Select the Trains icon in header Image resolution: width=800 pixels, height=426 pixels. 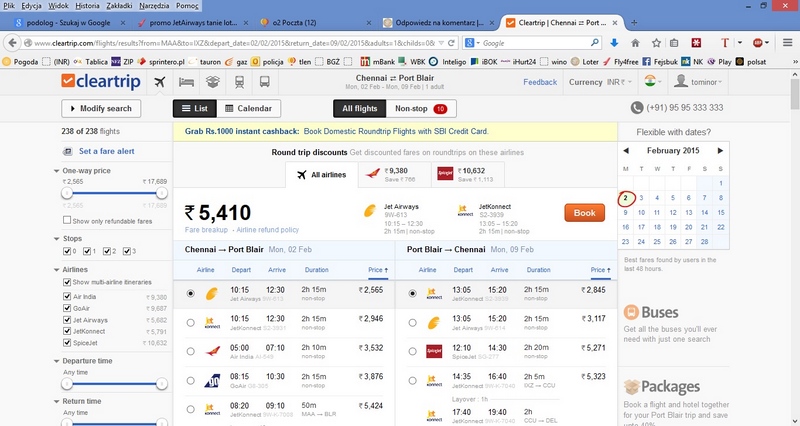(239, 82)
